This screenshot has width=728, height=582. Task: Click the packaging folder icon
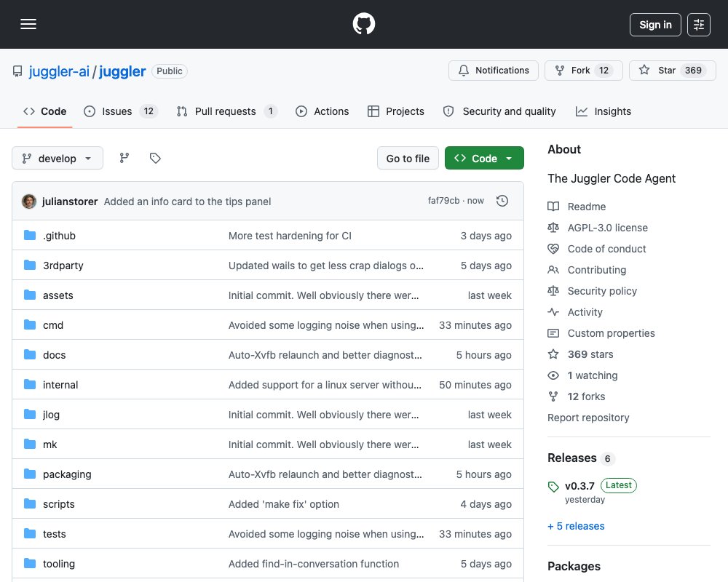click(x=30, y=474)
